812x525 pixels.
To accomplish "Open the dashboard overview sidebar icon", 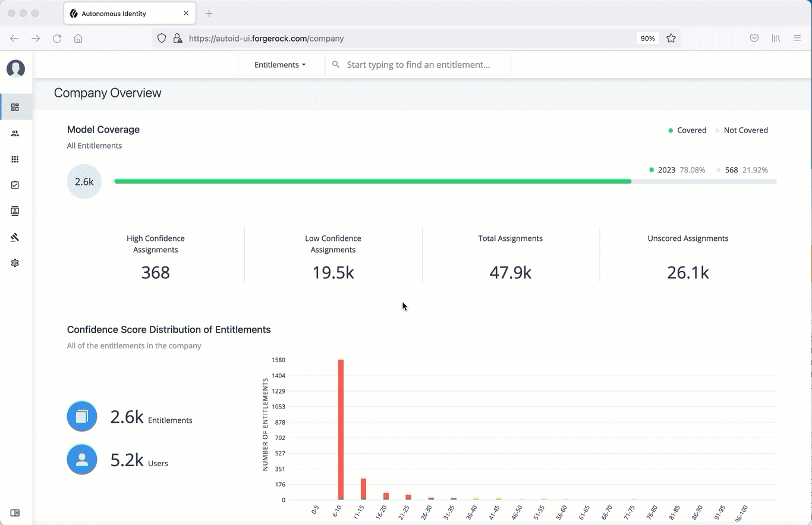I will pyautogui.click(x=15, y=107).
